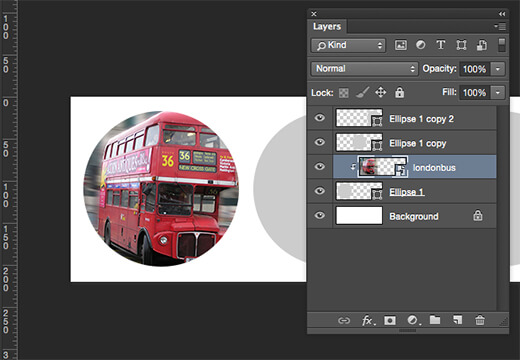Viewport: 520px width, 360px height.
Task: Open the Fill slider arrow
Action: coord(498,92)
